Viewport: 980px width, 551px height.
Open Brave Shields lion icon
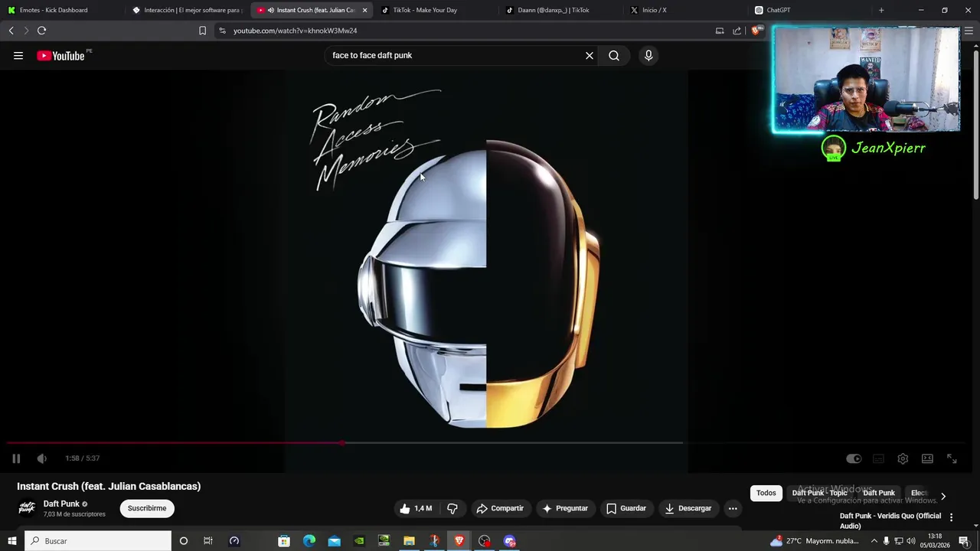pyautogui.click(x=756, y=31)
